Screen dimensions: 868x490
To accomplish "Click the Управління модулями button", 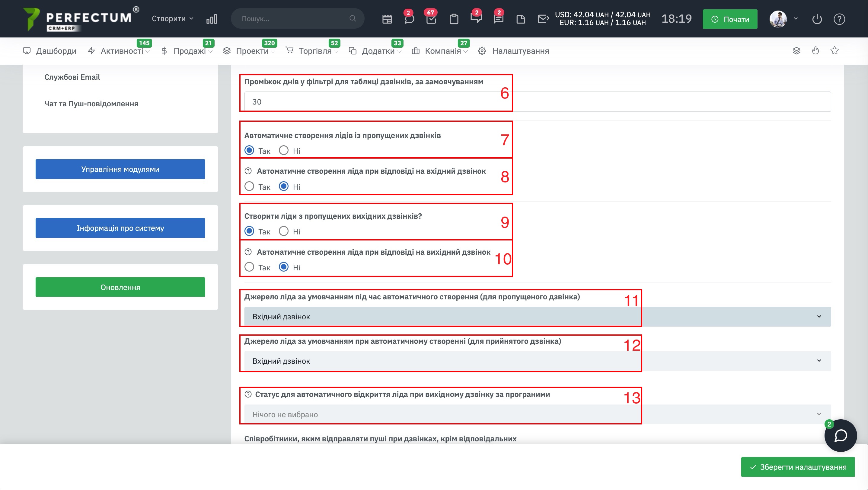I will click(x=120, y=169).
